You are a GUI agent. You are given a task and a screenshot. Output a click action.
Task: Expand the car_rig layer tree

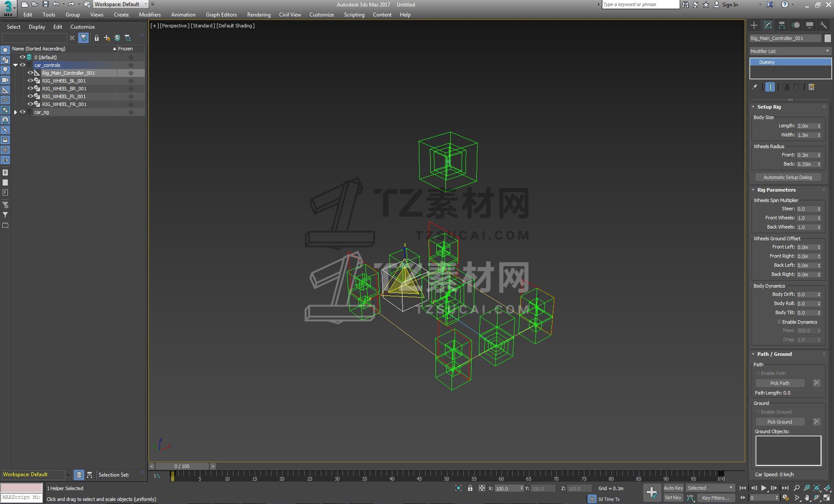[16, 112]
